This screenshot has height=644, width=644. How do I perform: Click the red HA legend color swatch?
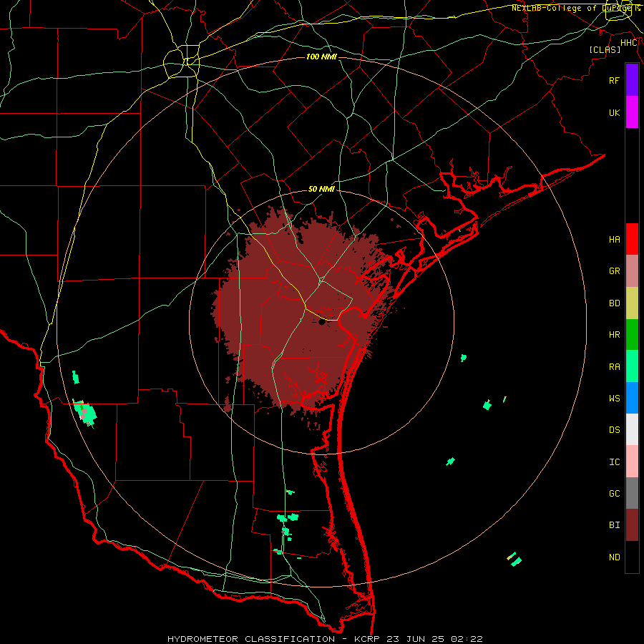click(632, 239)
